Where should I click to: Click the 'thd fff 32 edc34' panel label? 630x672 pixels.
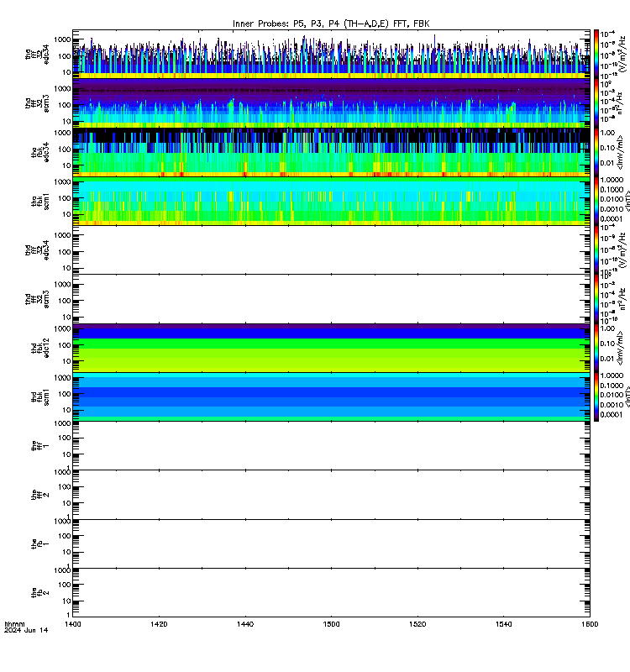click(37, 249)
